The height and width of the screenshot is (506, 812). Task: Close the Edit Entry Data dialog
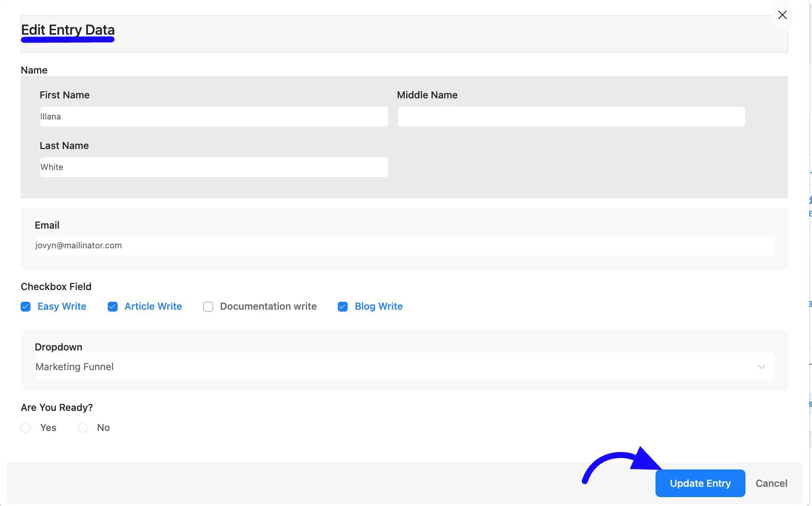point(782,15)
